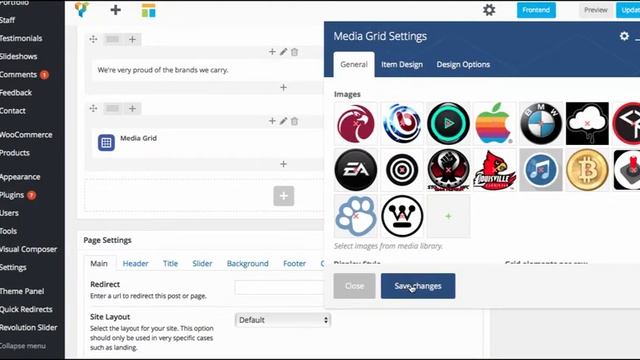Switch to the Item Design tab
640x360 pixels.
tap(402, 64)
